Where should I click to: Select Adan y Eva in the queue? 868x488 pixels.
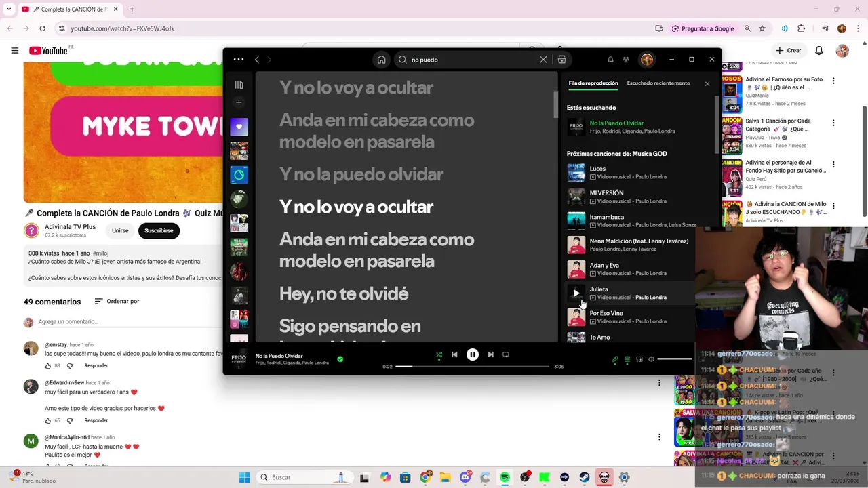pyautogui.click(x=631, y=269)
